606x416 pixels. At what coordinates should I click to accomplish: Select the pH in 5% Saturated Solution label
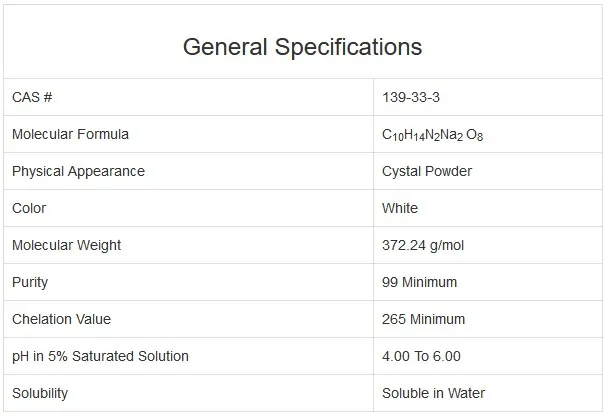point(100,356)
